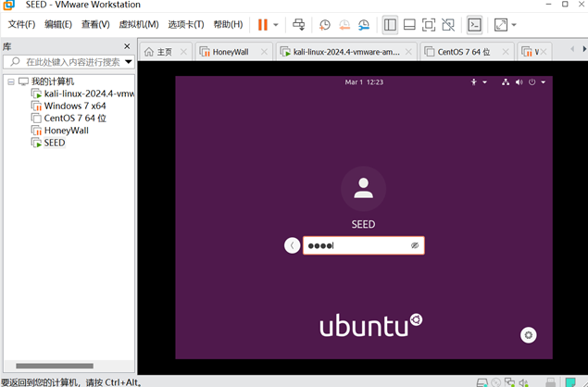Open the 编辑(E) menu
Screen dimensions: 588x387
pos(58,25)
